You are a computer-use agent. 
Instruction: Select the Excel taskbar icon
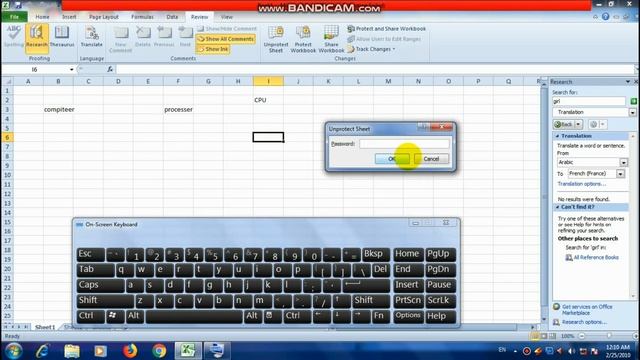click(188, 351)
